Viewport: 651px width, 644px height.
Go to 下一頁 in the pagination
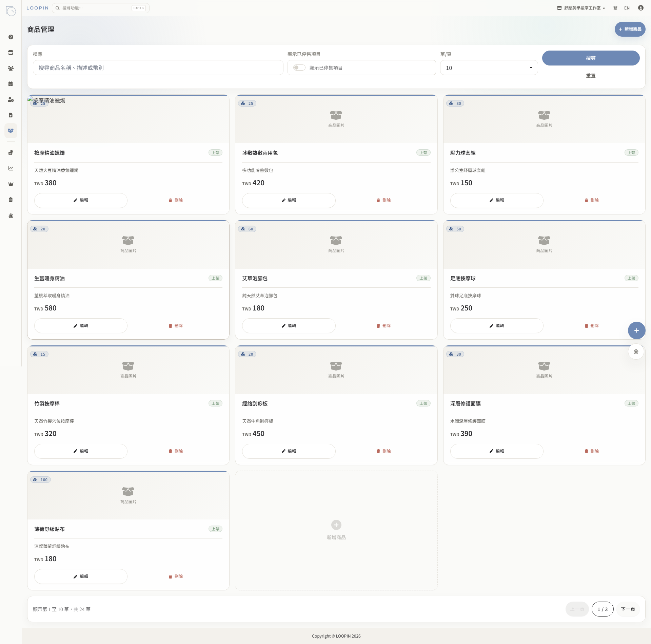pyautogui.click(x=628, y=609)
